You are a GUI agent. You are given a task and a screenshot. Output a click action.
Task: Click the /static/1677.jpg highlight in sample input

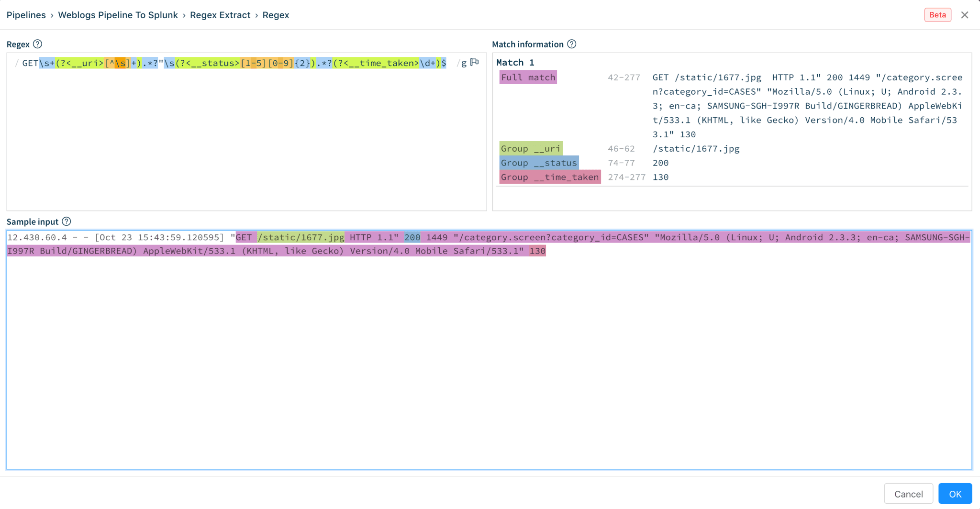point(301,237)
